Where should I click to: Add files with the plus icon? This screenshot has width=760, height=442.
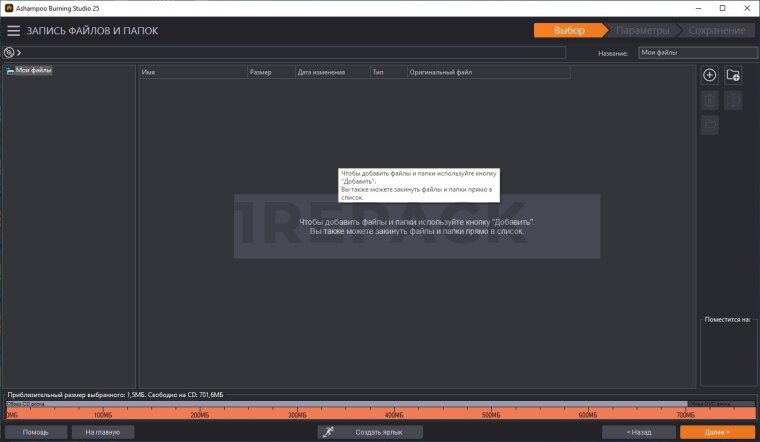coord(710,75)
